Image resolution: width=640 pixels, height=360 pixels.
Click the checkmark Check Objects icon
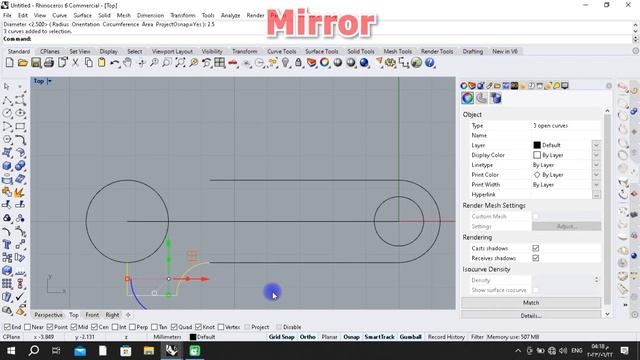(x=20, y=297)
